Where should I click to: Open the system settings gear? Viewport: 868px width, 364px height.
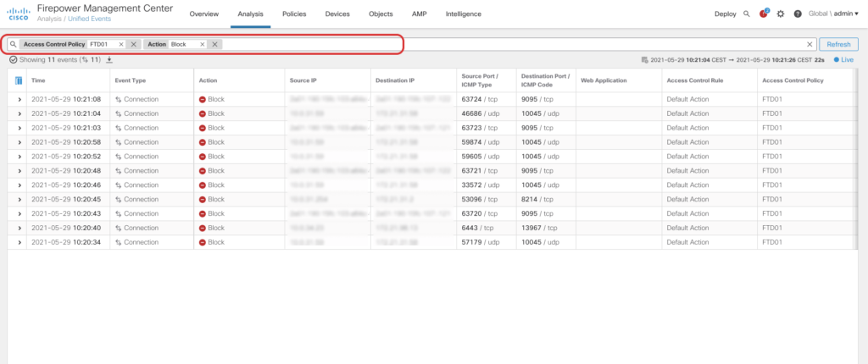click(x=781, y=14)
